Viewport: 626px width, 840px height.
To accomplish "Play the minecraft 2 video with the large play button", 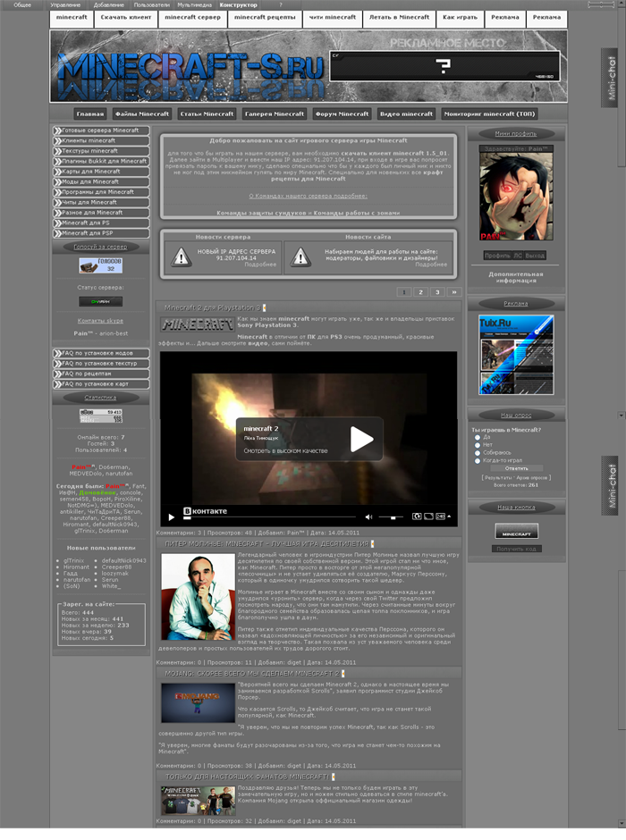I will pos(362,440).
